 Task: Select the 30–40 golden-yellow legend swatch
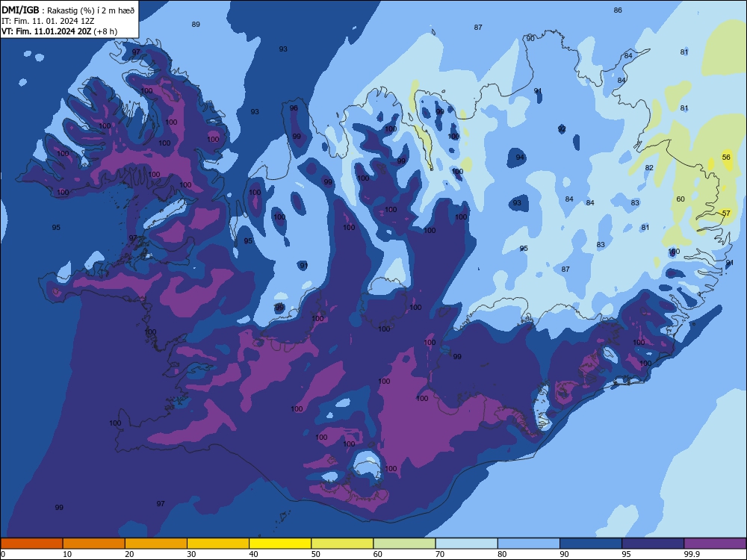[x=218, y=544]
